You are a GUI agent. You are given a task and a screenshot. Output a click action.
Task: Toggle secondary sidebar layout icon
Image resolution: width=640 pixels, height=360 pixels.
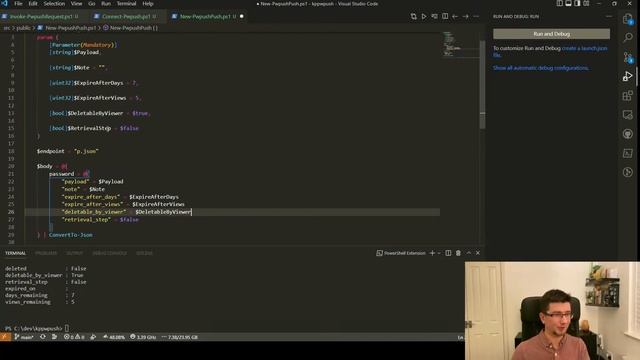(577, 3)
